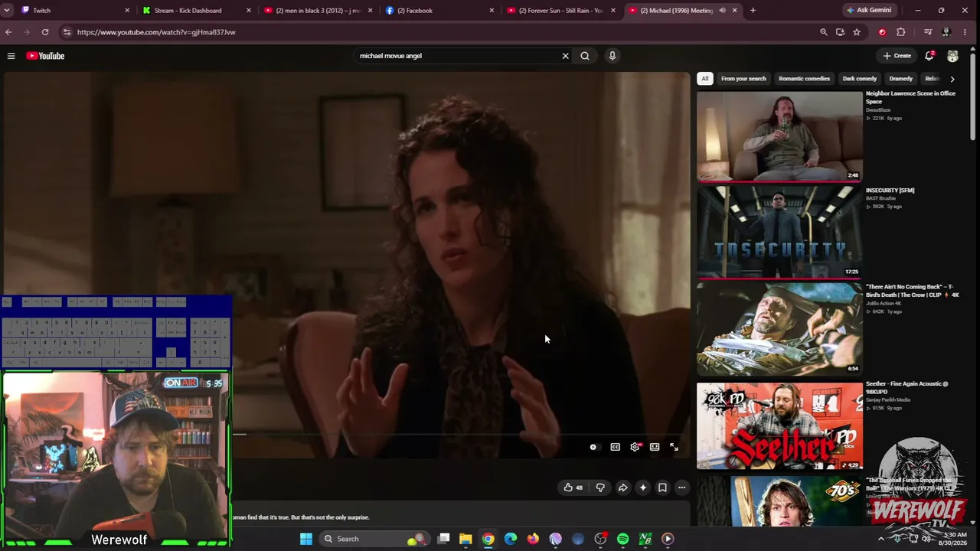This screenshot has width=980, height=551.
Task: Dislike the current video
Action: point(600,487)
